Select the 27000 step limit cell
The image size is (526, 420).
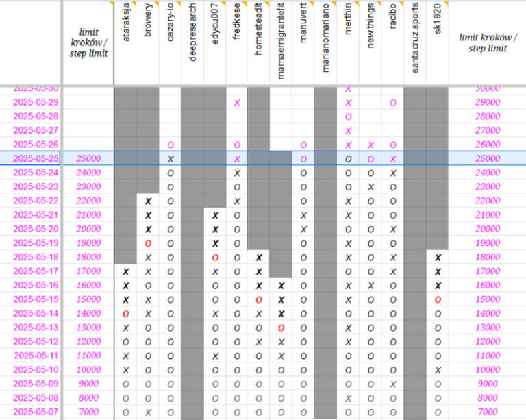coord(488,130)
